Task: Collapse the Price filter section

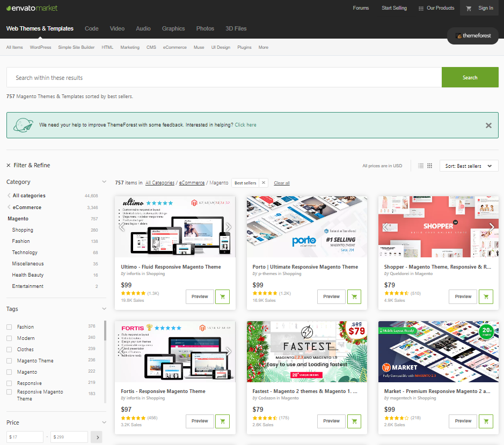Action: pos(104,421)
